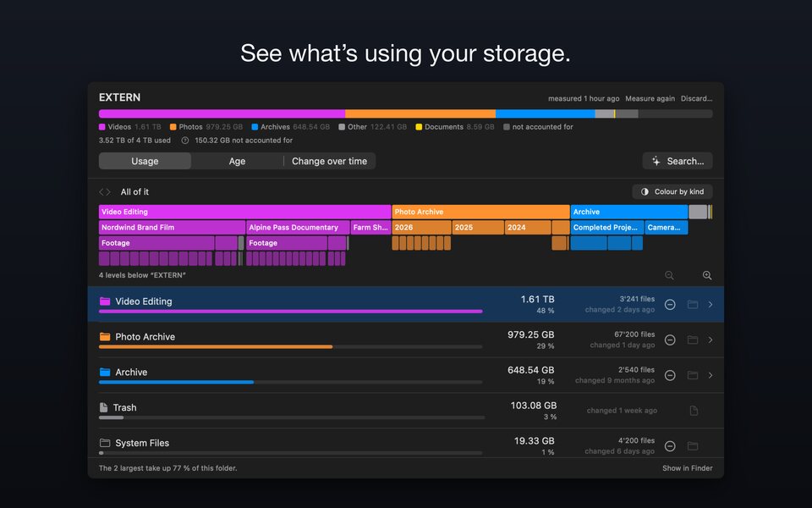
Task: Click the orange Photo Archive folder icon
Action: click(x=105, y=336)
